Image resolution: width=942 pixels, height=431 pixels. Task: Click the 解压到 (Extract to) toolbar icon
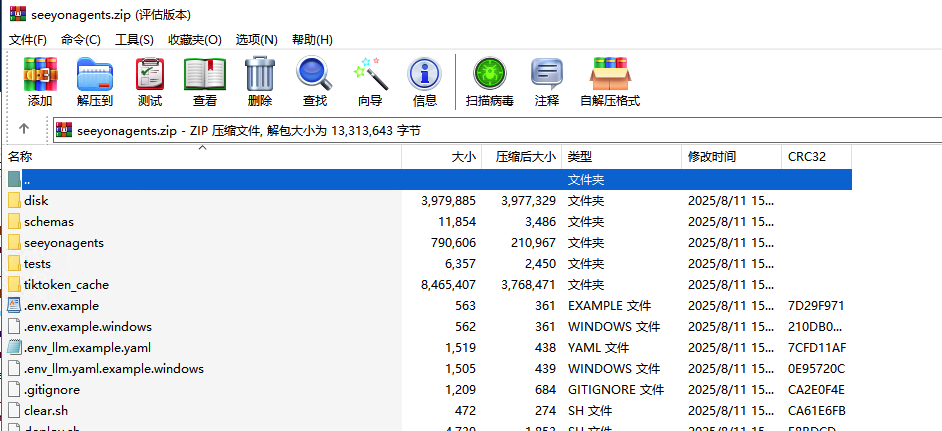click(95, 74)
